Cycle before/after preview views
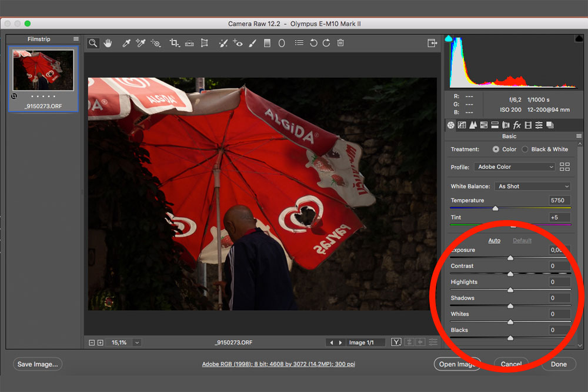Image resolution: width=588 pixels, height=392 pixels. pyautogui.click(x=396, y=342)
